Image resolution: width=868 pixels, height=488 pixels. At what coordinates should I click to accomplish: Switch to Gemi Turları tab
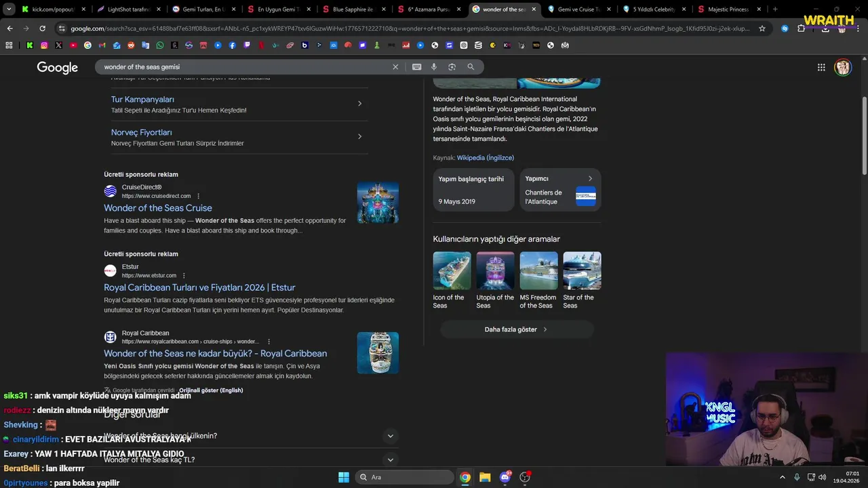(203, 9)
